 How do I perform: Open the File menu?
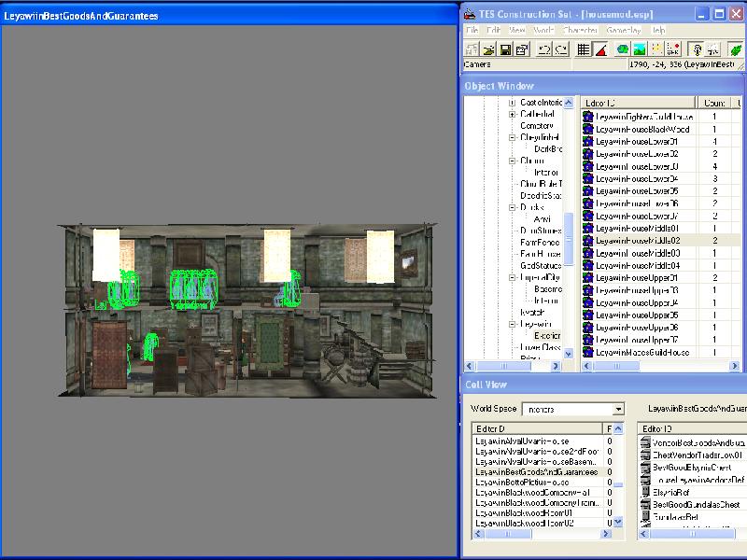pyautogui.click(x=472, y=30)
